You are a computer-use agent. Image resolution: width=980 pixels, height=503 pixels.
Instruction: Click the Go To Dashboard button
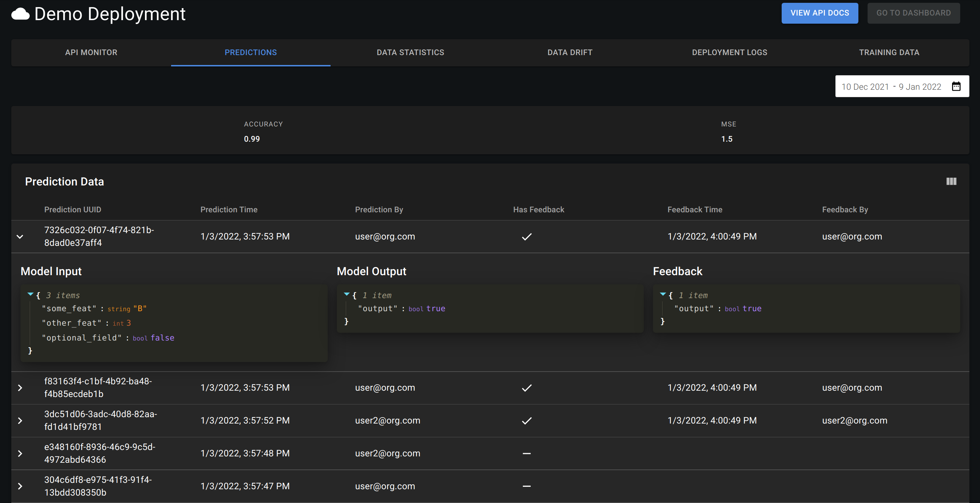click(914, 13)
